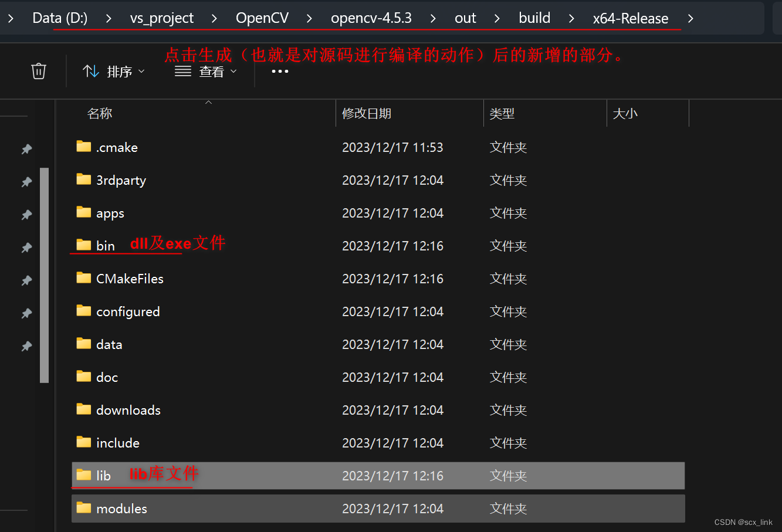Select the include folder icon
Image resolution: width=782 pixels, height=532 pixels.
click(84, 442)
